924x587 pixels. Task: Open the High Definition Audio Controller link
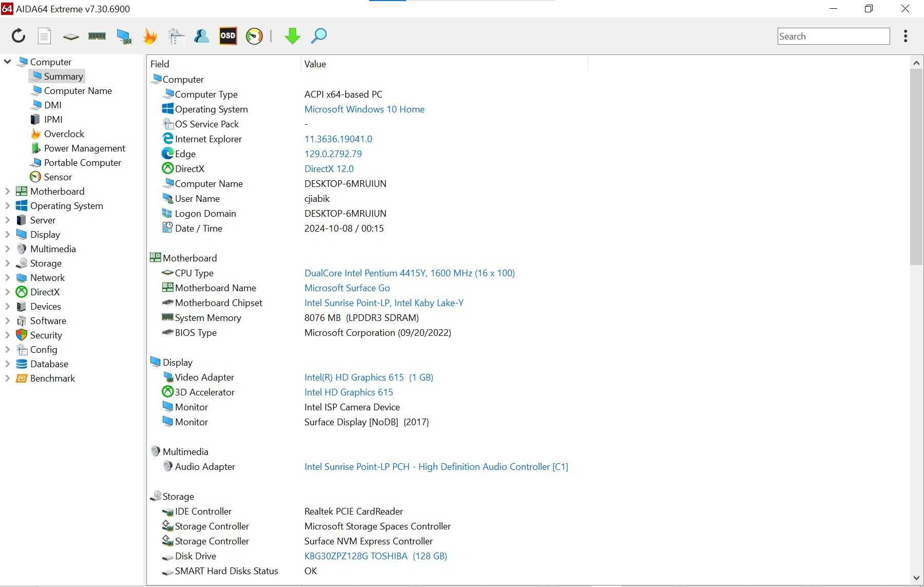436,466
